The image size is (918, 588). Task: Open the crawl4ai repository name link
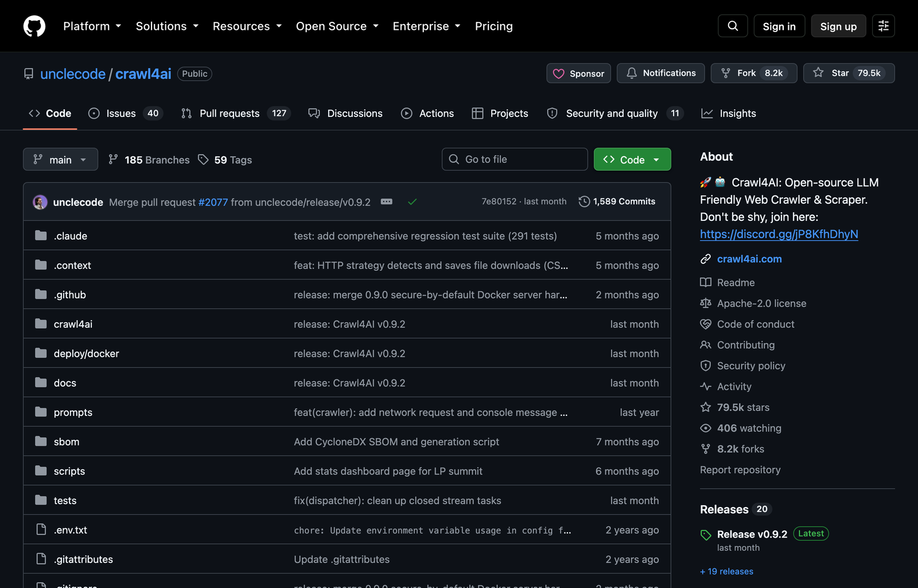(x=143, y=74)
